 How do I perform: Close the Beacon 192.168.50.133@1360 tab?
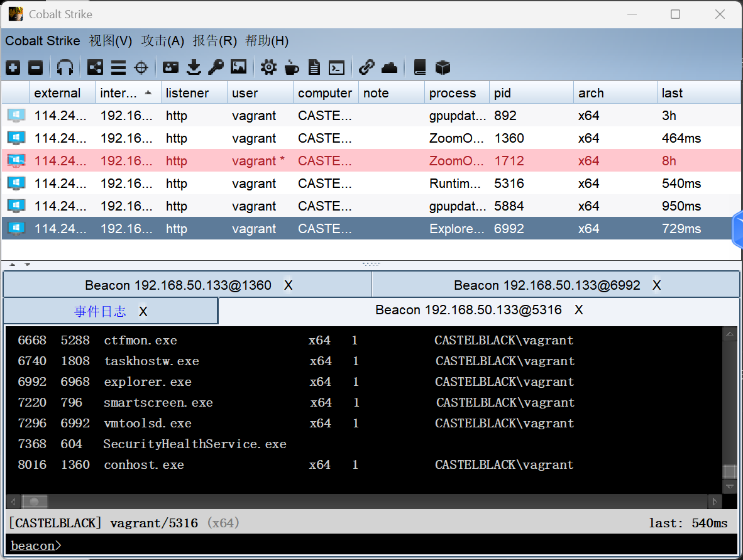[289, 285]
